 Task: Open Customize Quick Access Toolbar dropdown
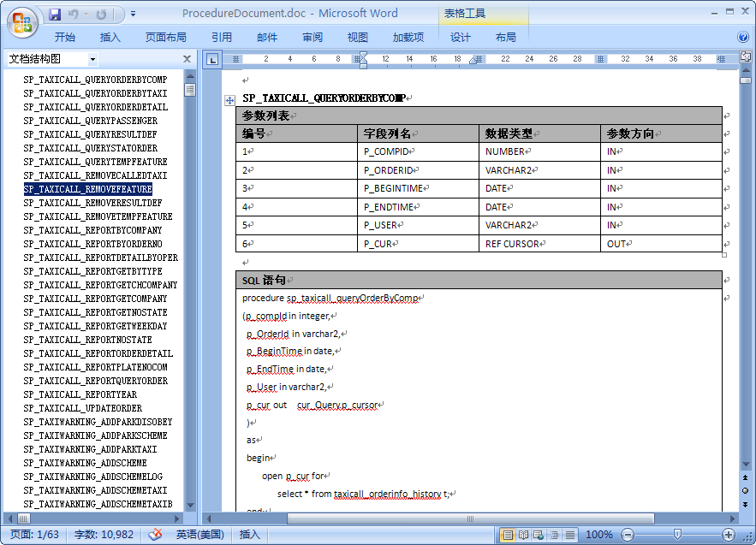(x=133, y=15)
